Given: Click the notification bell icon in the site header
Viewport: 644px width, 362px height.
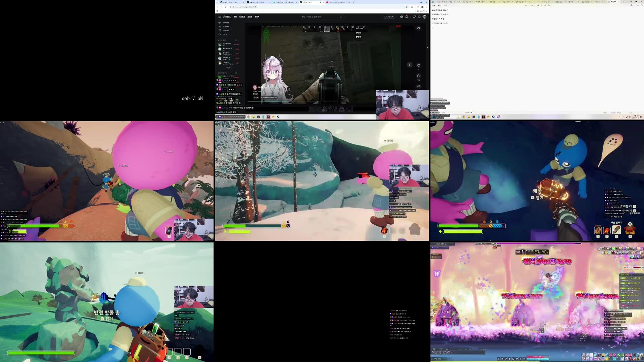Looking at the screenshot, I should click(407, 17).
